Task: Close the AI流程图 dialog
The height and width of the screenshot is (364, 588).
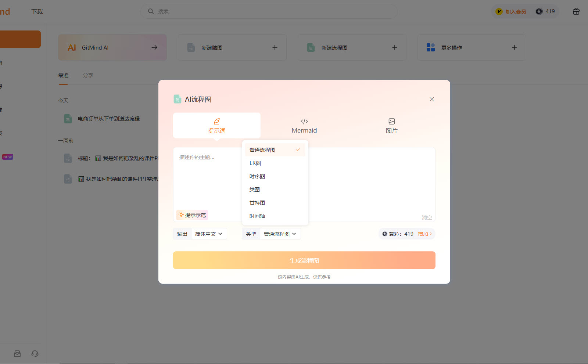Action: point(432,100)
